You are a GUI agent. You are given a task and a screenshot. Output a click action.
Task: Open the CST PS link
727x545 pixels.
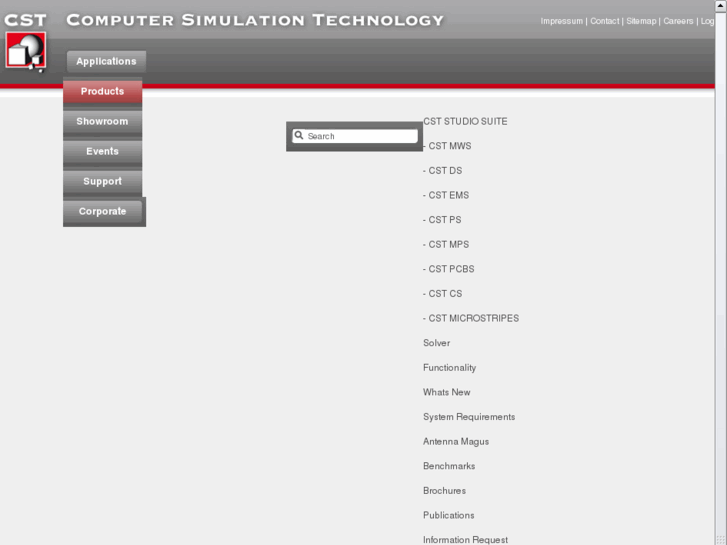(x=444, y=220)
